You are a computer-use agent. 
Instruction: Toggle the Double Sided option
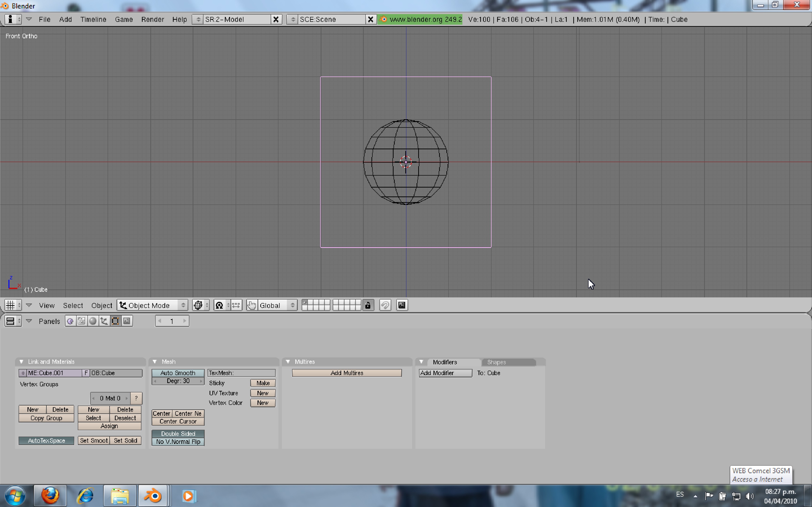point(178,434)
